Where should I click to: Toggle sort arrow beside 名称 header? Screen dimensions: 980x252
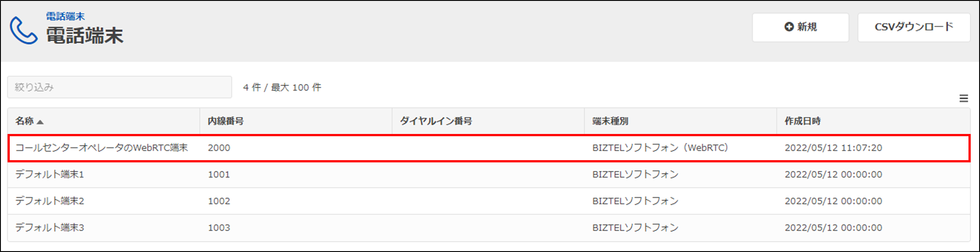(x=40, y=122)
